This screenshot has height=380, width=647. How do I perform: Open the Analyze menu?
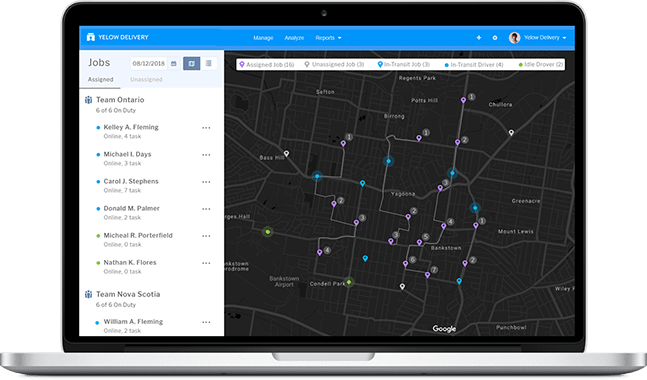(294, 38)
